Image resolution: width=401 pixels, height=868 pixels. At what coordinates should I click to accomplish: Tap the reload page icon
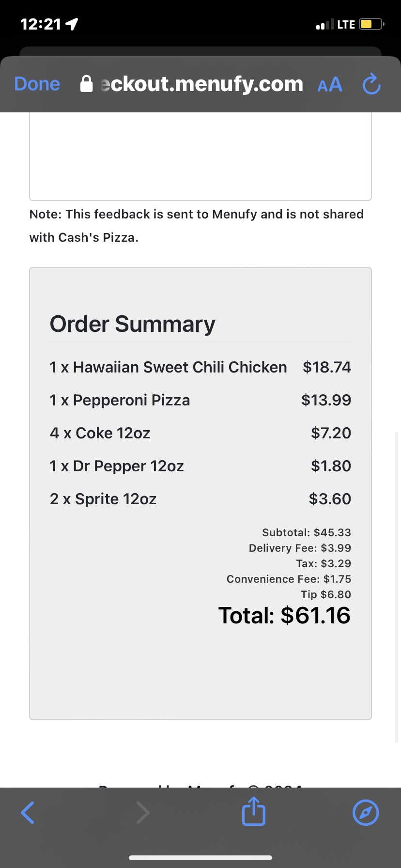click(x=371, y=84)
